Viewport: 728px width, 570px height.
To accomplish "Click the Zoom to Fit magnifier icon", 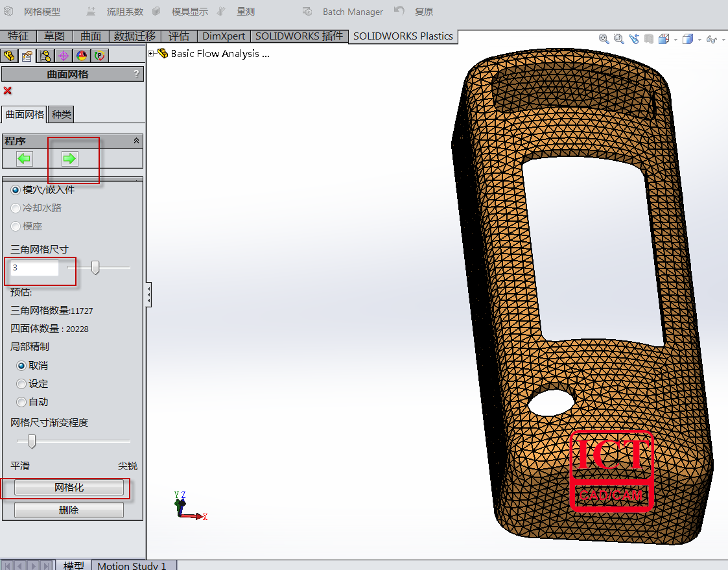I will (604, 39).
